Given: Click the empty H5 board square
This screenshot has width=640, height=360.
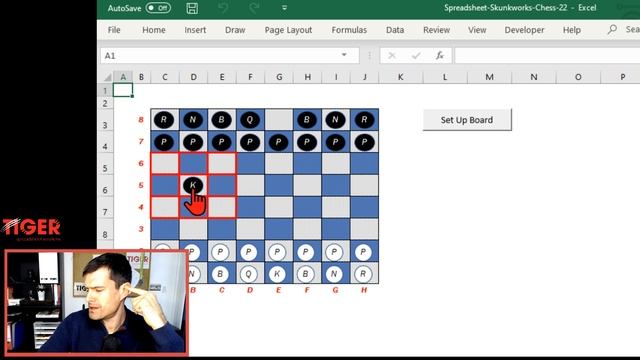Looking at the screenshot, I should pos(364,185).
